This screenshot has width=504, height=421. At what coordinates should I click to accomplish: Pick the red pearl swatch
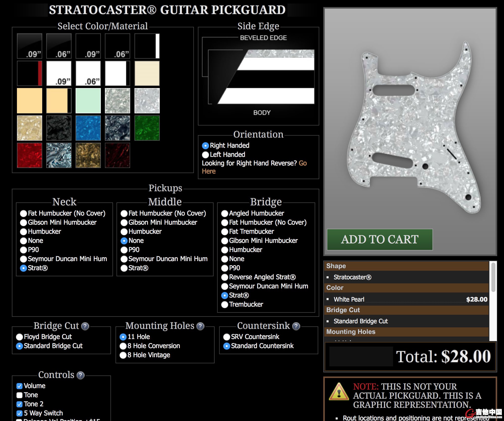point(30,155)
